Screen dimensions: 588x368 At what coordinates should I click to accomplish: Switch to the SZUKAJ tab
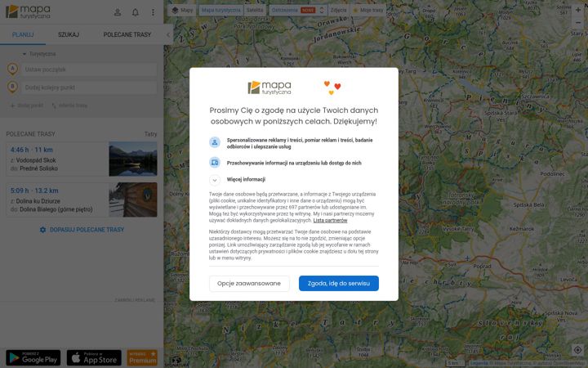pyautogui.click(x=69, y=34)
